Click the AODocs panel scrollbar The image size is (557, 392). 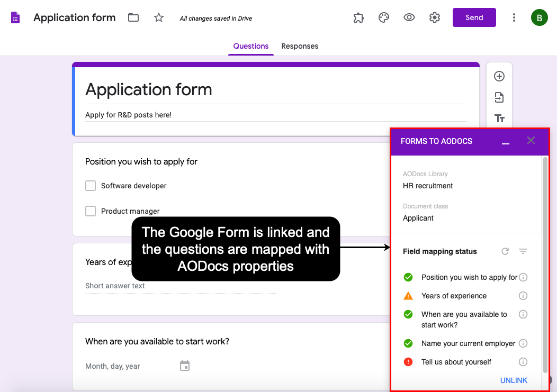[x=545, y=265]
